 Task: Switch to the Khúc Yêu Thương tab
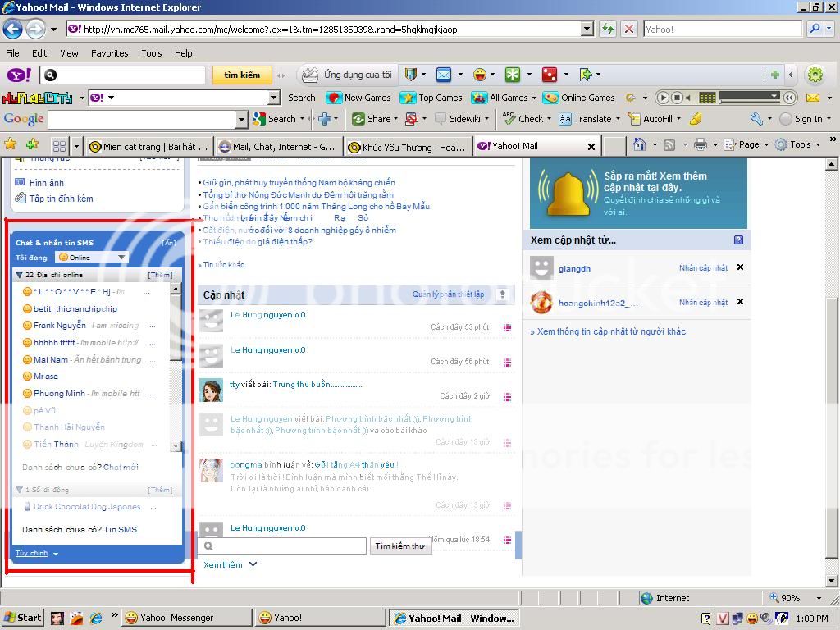click(x=407, y=147)
